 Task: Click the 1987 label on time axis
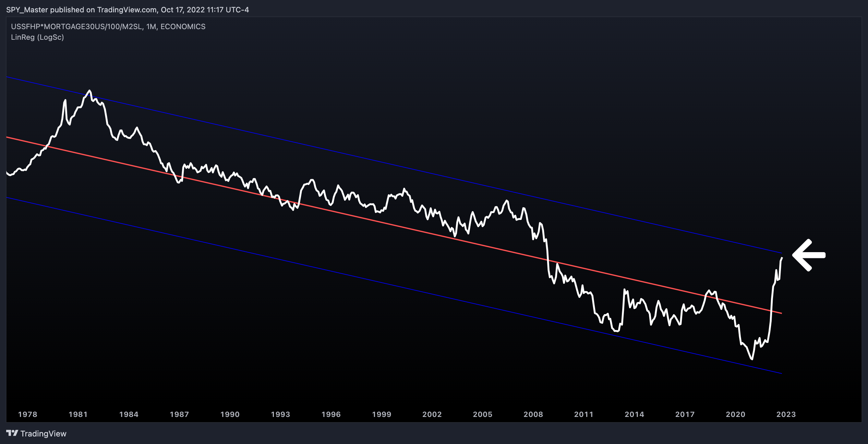pos(179,415)
